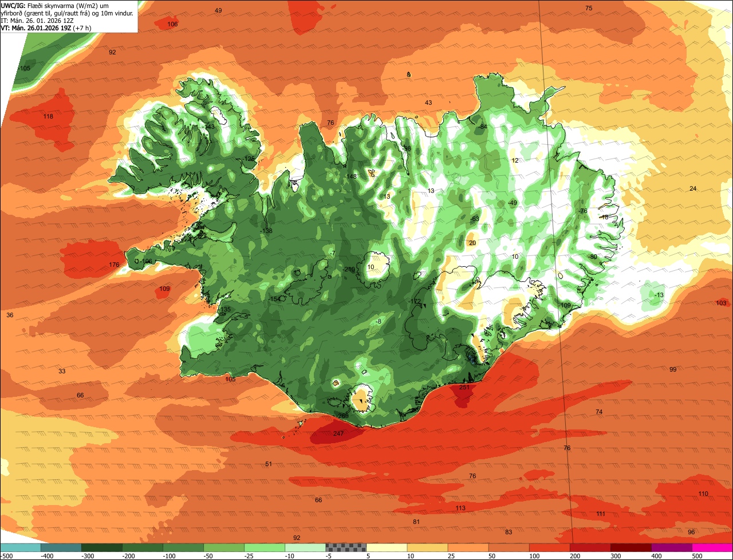Click the pale yellow 5 to 10 legend swatch
This screenshot has width=733, height=560.
click(387, 547)
